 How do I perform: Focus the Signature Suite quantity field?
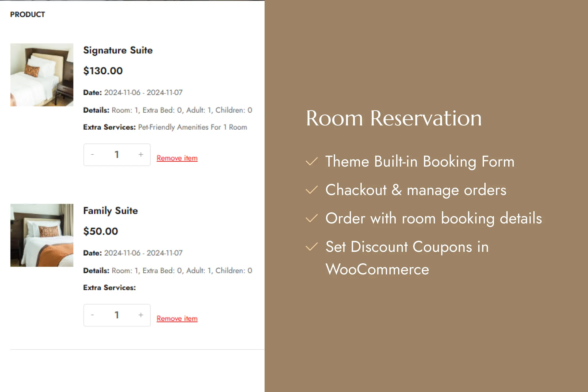(x=117, y=155)
